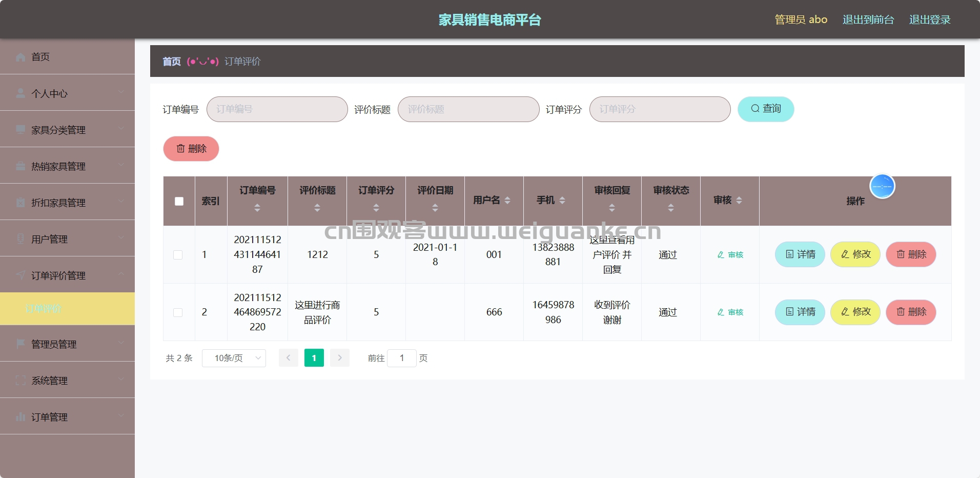Open 用户管理 sidebar label
The width and height of the screenshot is (980, 478).
click(x=49, y=240)
